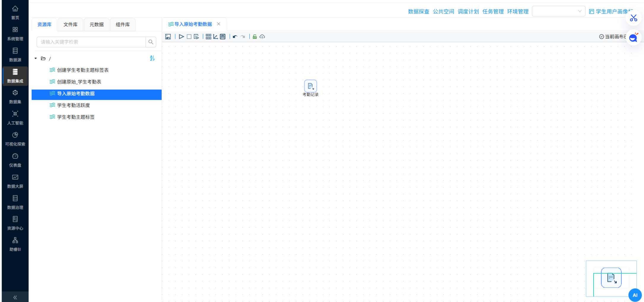Image resolution: width=644 pixels, height=302 pixels.
Task: Click the minimap thumbnail preview
Action: [611, 278]
